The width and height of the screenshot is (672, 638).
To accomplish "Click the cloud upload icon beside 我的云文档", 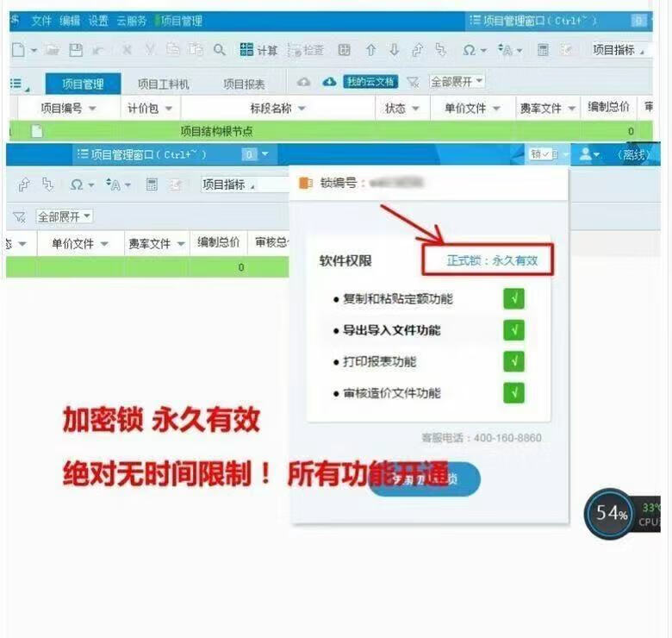I will [x=304, y=81].
